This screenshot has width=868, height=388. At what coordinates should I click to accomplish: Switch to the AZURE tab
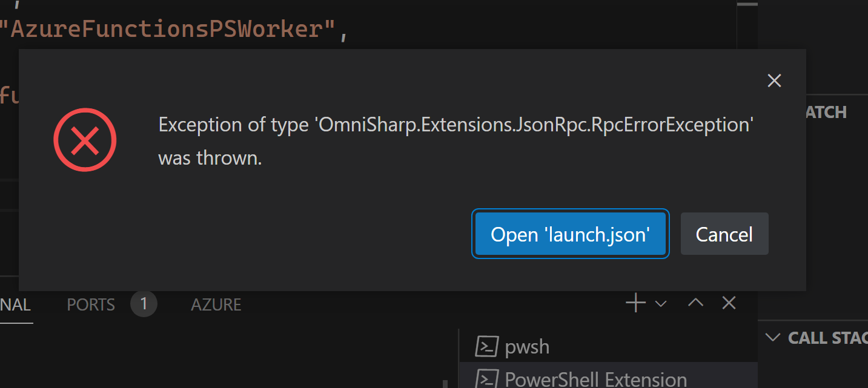[216, 304]
